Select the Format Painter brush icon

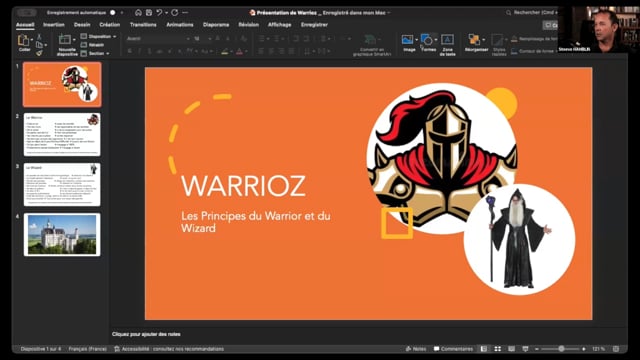tap(39, 53)
